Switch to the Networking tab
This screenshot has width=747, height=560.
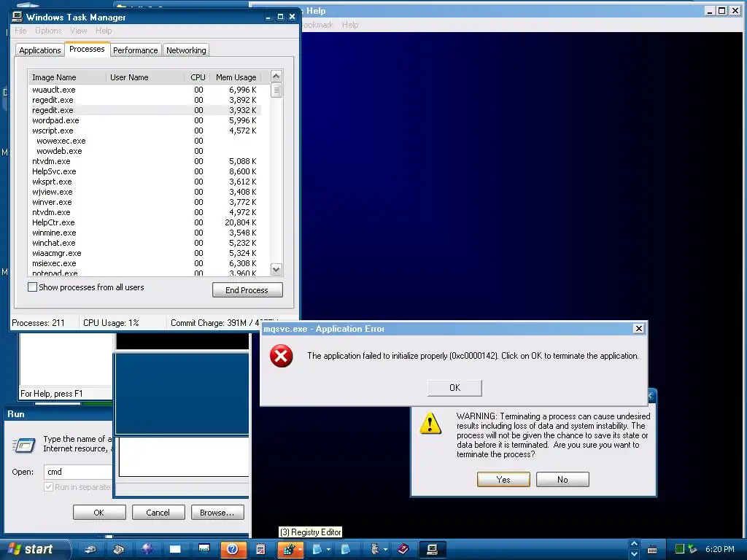tap(186, 50)
